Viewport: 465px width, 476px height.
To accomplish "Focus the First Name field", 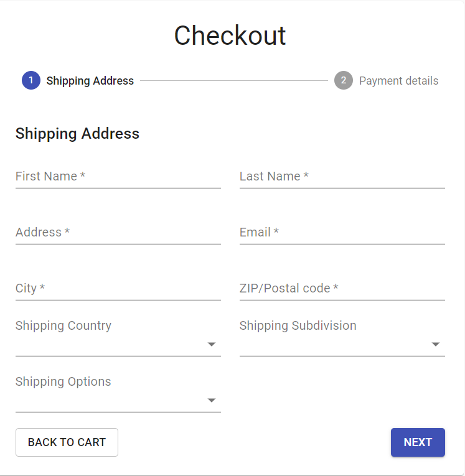I will tap(118, 177).
